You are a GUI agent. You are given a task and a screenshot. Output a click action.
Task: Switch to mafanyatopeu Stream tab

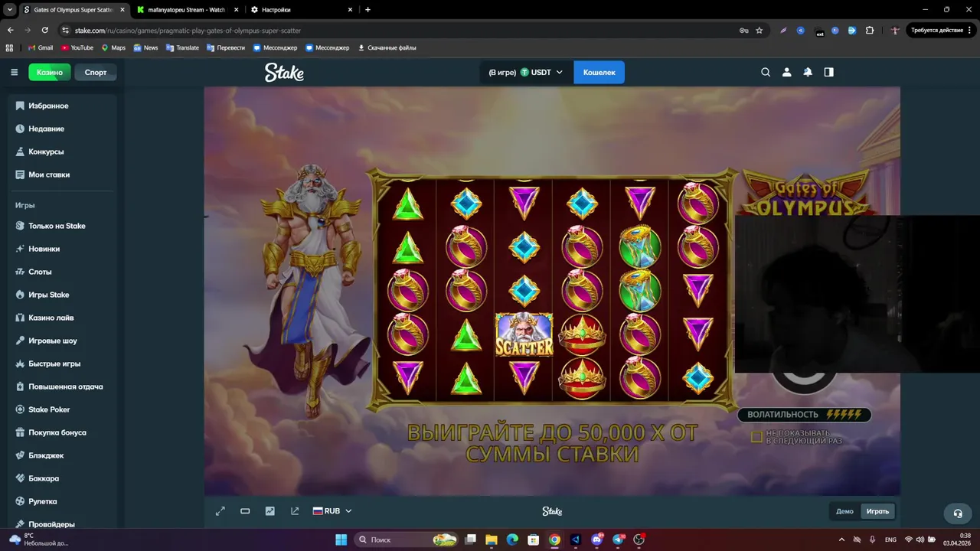pyautogui.click(x=187, y=10)
